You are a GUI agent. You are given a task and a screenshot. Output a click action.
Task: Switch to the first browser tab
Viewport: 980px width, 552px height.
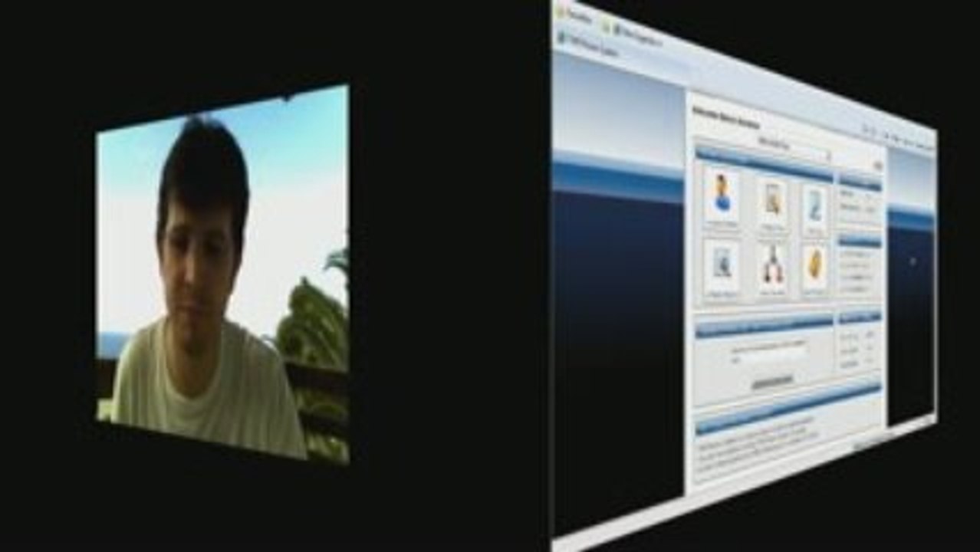coord(573,14)
